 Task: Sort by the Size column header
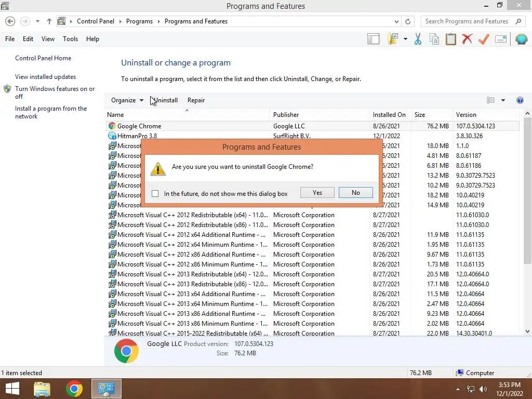click(431, 115)
